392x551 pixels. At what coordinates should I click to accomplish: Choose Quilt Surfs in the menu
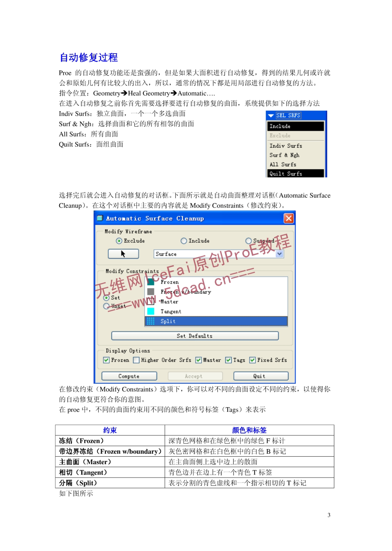coord(286,174)
